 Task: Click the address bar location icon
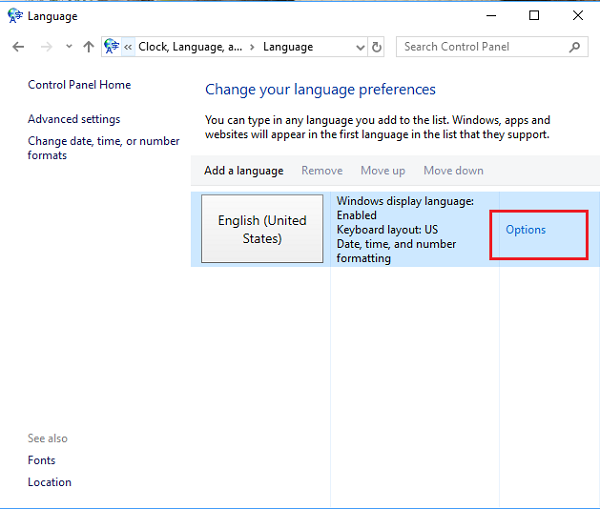coord(112,47)
